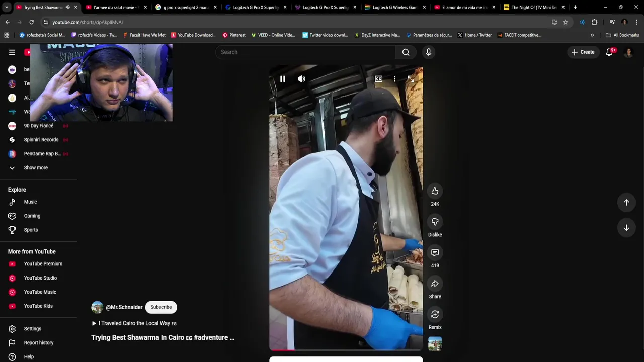This screenshot has height=362, width=644.
Task: Open the Shorts player more options menu
Action: [x=394, y=79]
